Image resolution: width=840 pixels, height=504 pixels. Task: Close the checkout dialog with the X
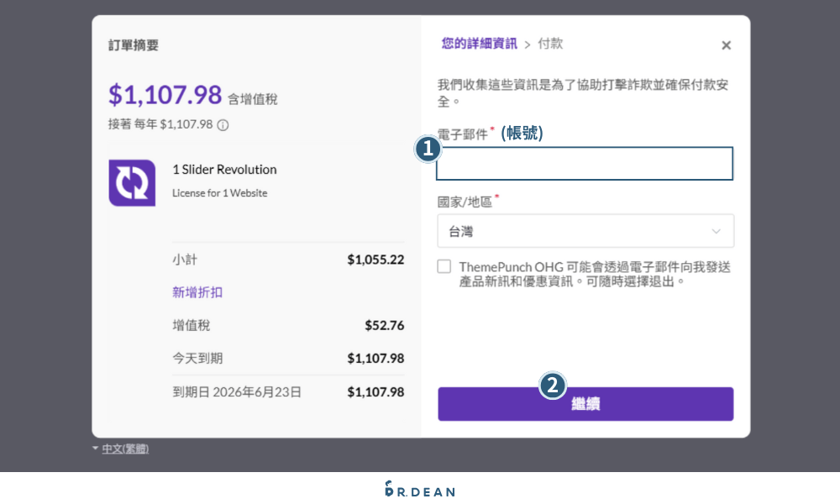point(726,45)
